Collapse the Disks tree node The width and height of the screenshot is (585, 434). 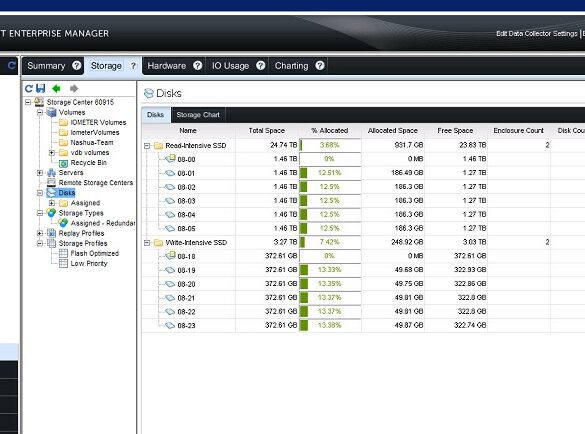[x=40, y=193]
